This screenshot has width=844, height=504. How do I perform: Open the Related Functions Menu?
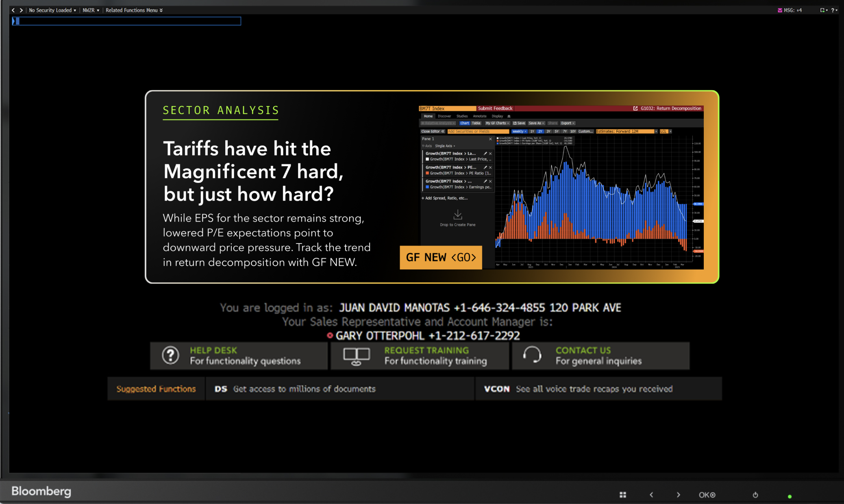point(134,10)
